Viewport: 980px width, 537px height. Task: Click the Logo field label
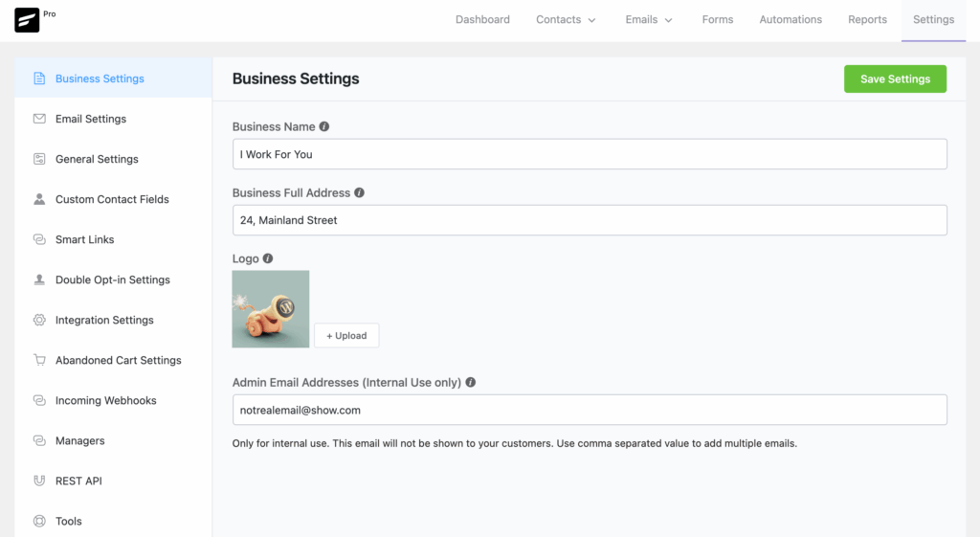tap(246, 258)
